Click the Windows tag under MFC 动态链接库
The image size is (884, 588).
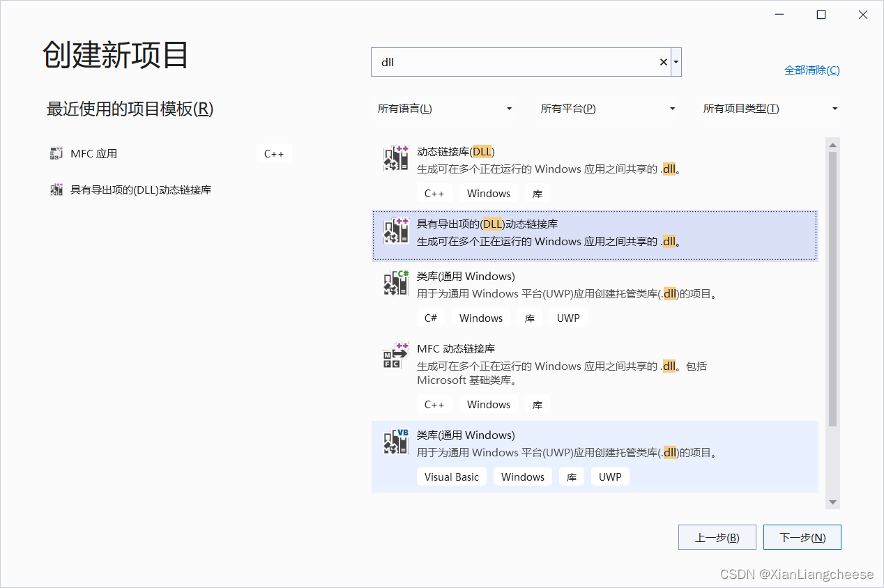click(489, 405)
